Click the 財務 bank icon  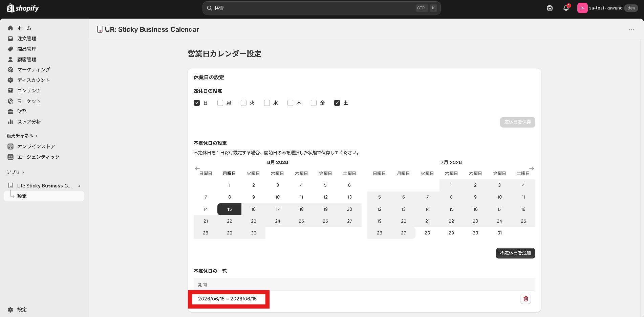coord(10,111)
